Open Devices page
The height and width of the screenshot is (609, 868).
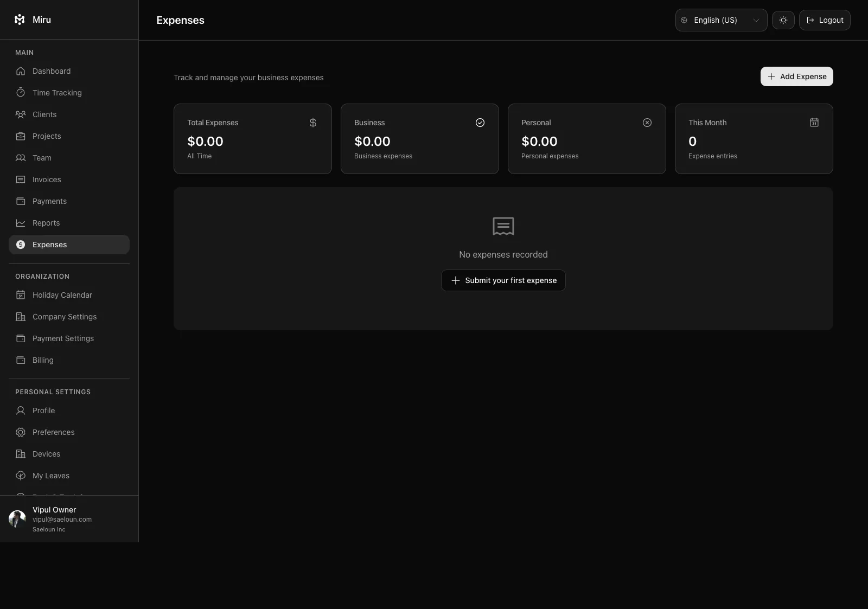pyautogui.click(x=69, y=454)
